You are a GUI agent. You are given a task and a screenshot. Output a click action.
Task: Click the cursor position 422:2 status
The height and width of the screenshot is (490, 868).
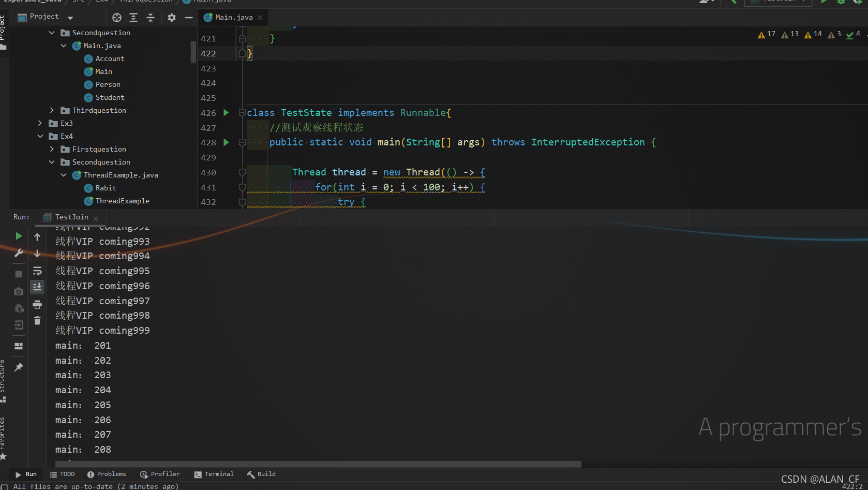tap(852, 486)
